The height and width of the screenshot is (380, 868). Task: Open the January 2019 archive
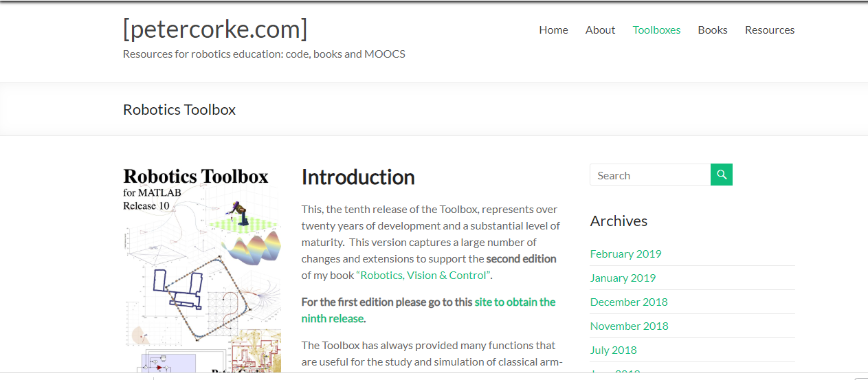(x=623, y=278)
